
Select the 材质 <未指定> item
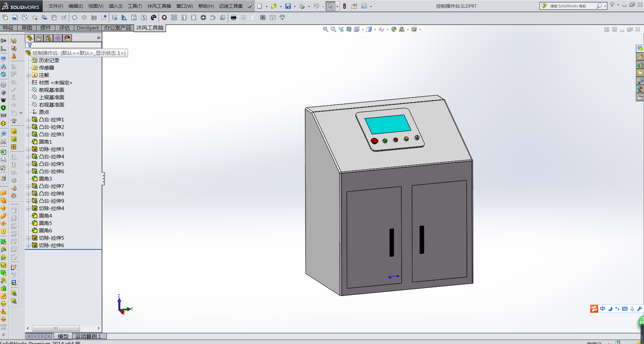click(x=55, y=83)
